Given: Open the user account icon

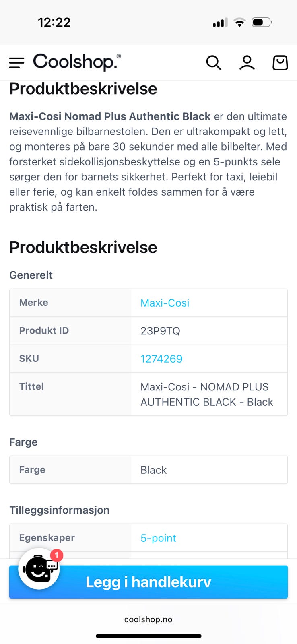Looking at the screenshot, I should (x=247, y=63).
